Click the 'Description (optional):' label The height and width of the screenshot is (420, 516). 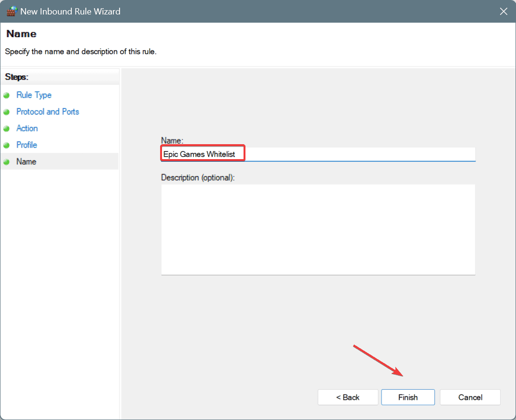pyautogui.click(x=198, y=178)
